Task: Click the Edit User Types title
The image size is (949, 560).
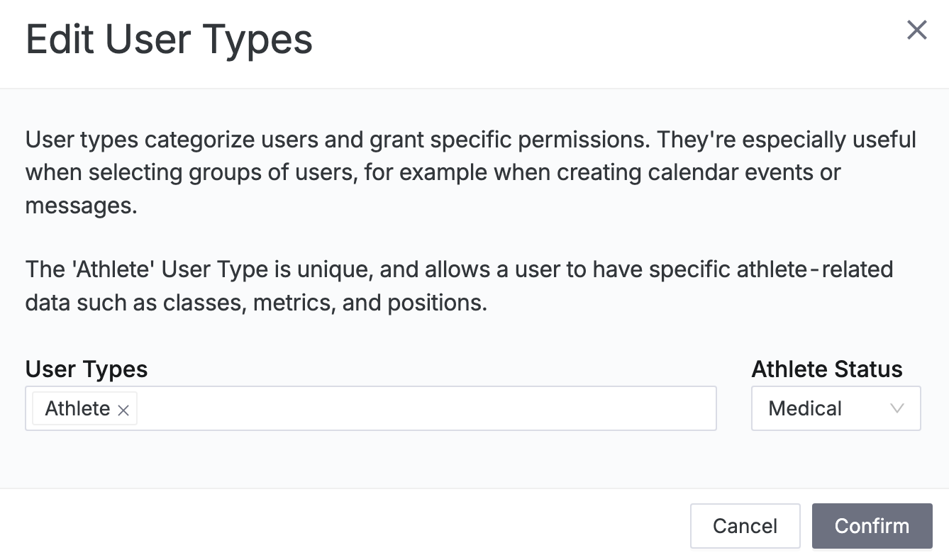Action: pos(169,39)
